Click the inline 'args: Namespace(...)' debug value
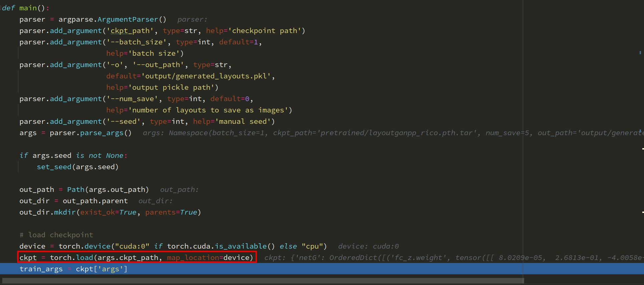644x285 pixels. coord(393,133)
